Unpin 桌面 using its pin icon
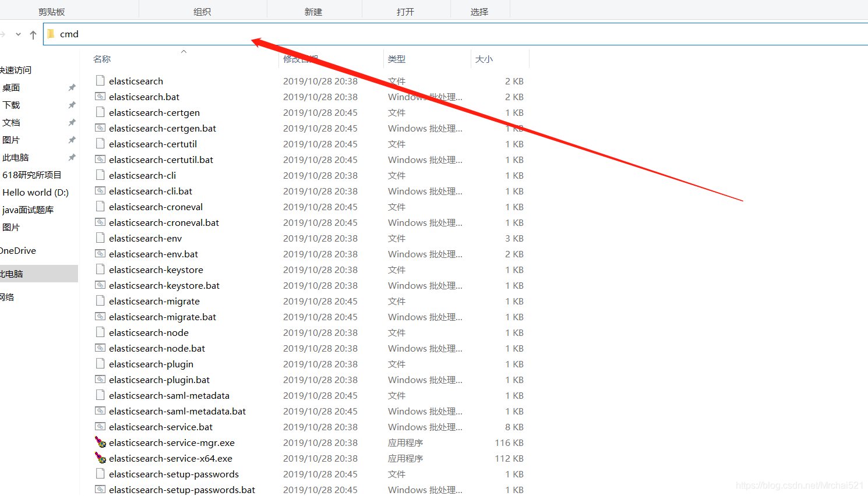Screen dimensions: 868x496 click(72, 87)
